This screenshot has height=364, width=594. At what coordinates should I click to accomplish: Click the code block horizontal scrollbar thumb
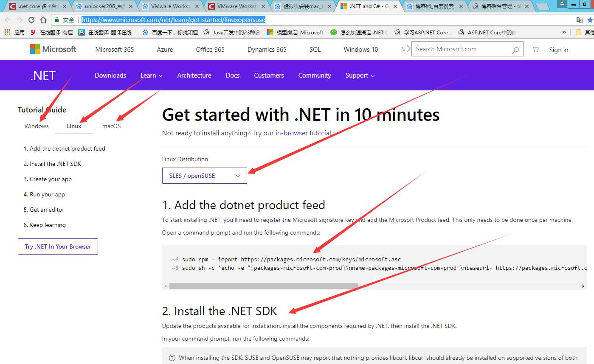(264, 286)
